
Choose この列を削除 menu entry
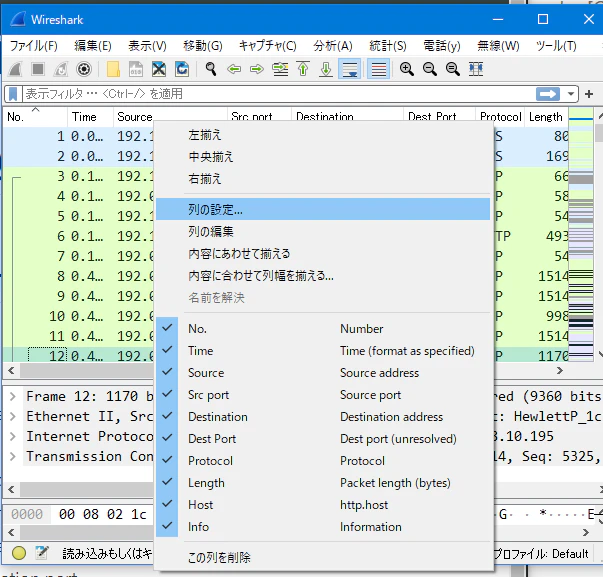click(x=323, y=557)
